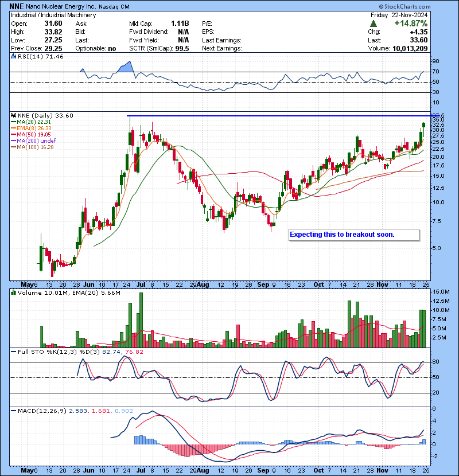Click the RSI indicator icon beside RSI(14)
The width and height of the screenshot is (459, 476).
coord(13,56)
